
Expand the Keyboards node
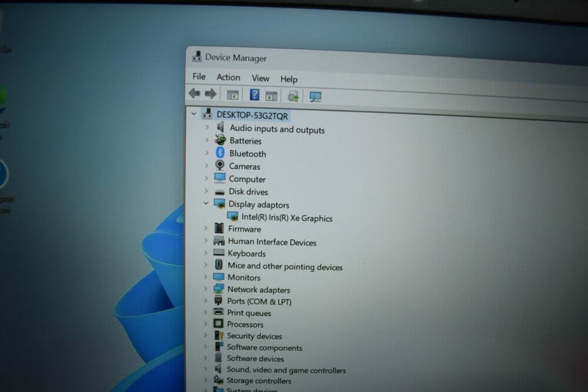coord(205,253)
